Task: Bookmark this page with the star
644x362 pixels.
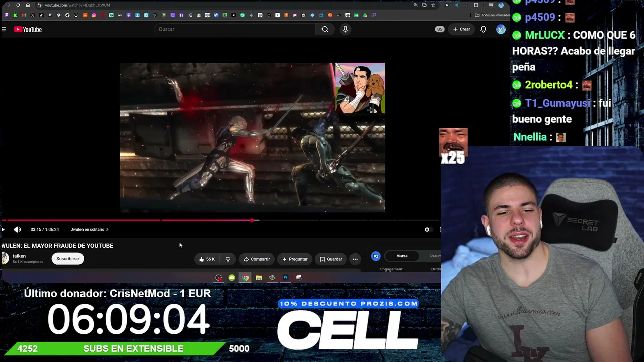Action: (x=433, y=5)
